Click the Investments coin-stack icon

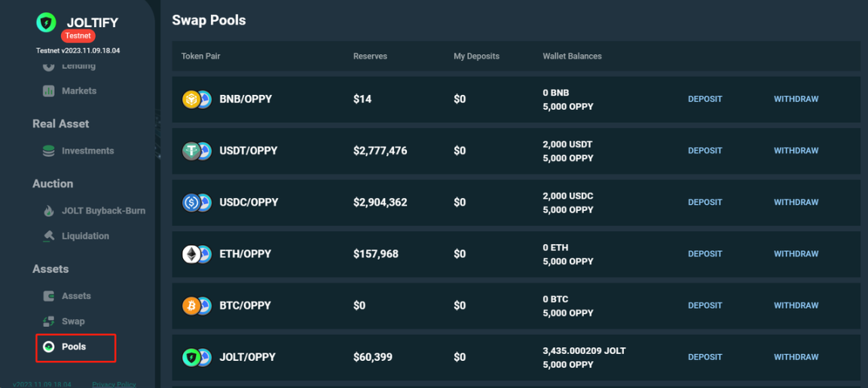click(49, 151)
